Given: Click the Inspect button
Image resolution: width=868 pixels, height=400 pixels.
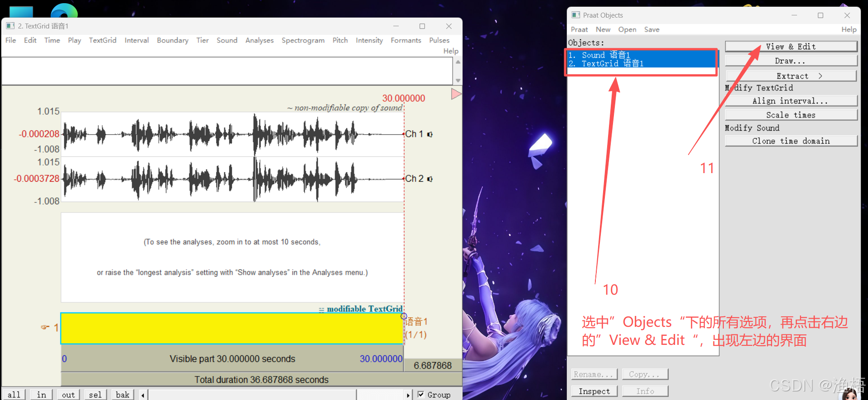Looking at the screenshot, I should point(594,391).
